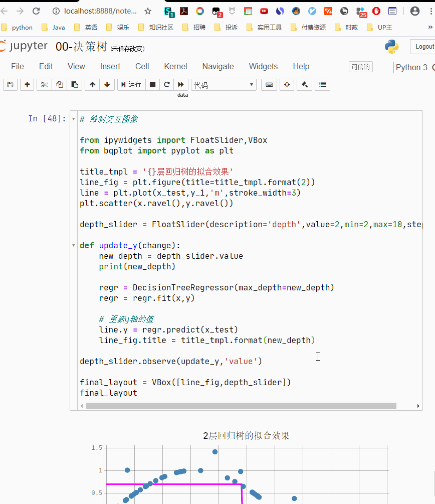The width and height of the screenshot is (435, 504).
Task: Click the In [48] cell prompt
Action: [47, 119]
